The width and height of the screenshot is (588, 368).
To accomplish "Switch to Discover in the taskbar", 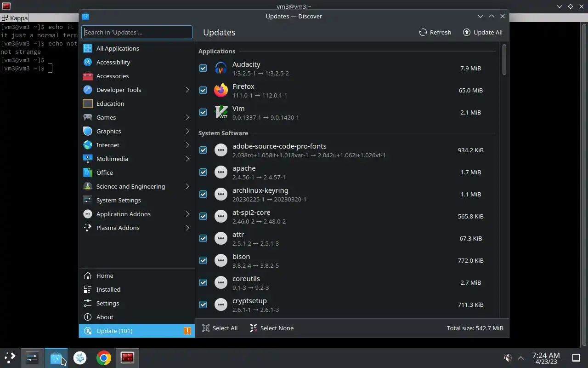I will pos(56,357).
